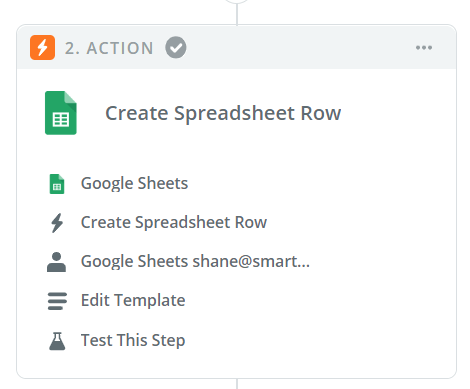470x389 pixels.
Task: Click the person account icon
Action: pyautogui.click(x=56, y=262)
